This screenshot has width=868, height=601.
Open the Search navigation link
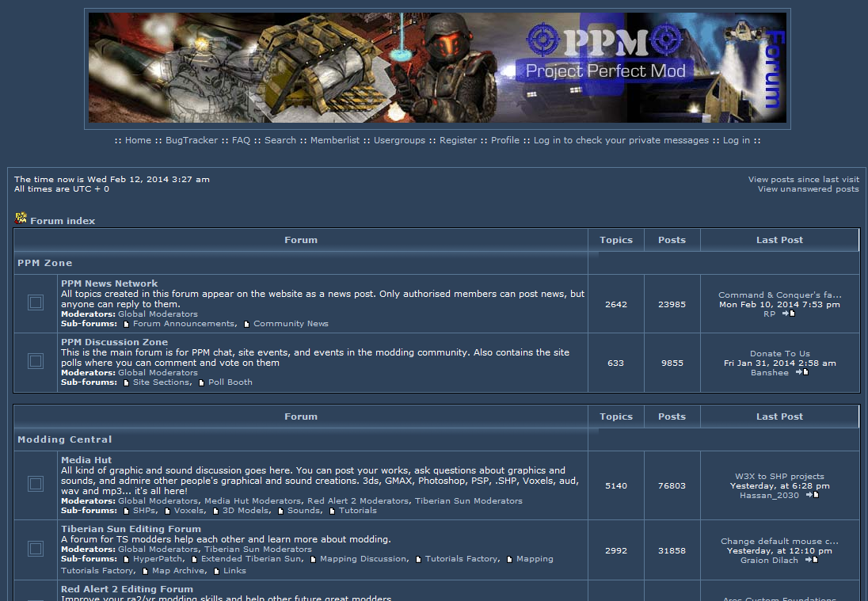click(280, 141)
